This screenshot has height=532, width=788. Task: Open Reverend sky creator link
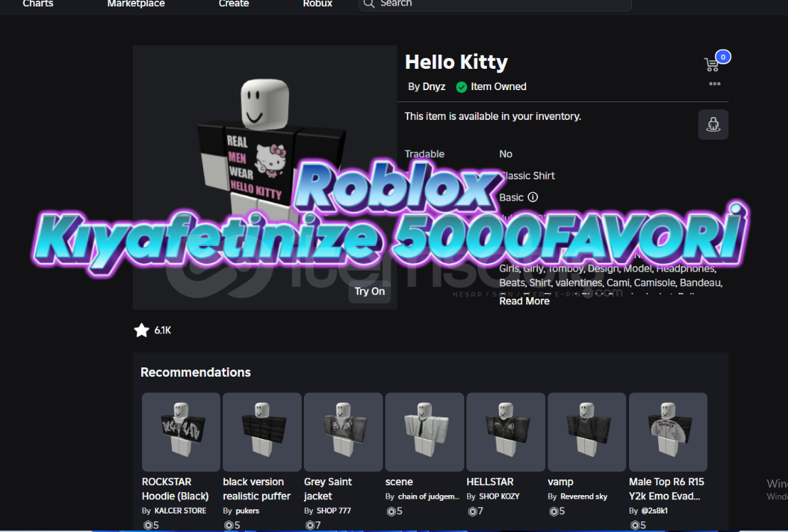pos(584,497)
